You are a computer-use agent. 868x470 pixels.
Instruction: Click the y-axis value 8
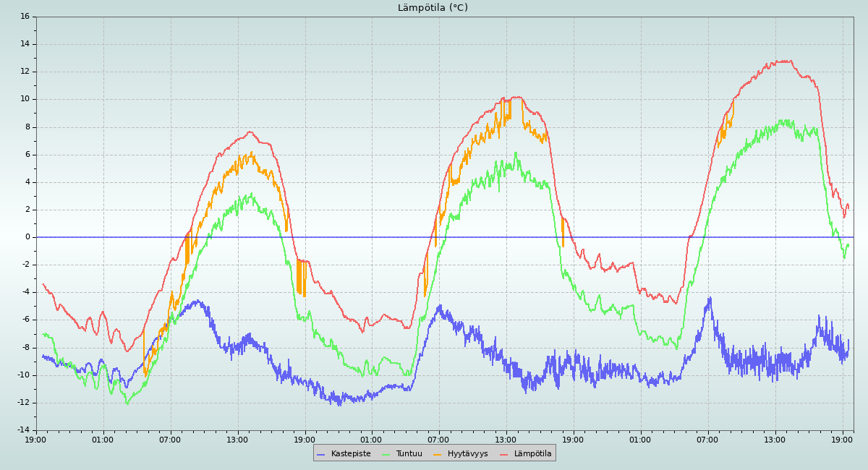click(x=27, y=127)
